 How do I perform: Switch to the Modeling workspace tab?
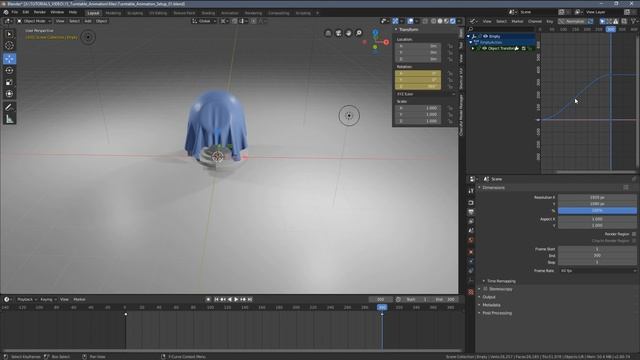(113, 13)
